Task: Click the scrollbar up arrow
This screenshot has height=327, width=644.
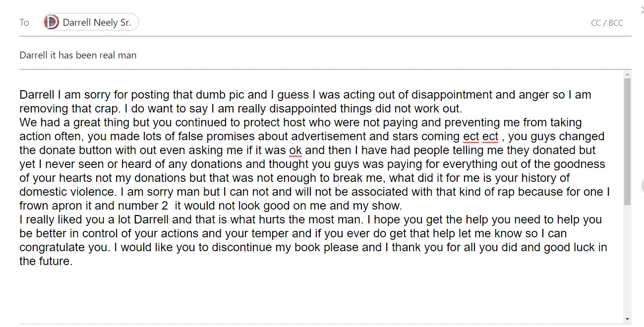Action: coord(627,74)
